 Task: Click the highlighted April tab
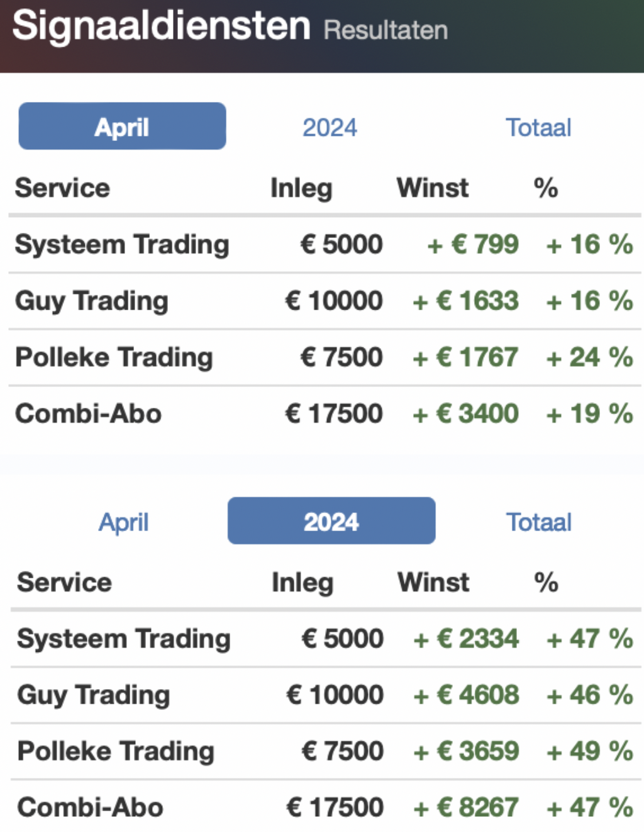tap(122, 126)
